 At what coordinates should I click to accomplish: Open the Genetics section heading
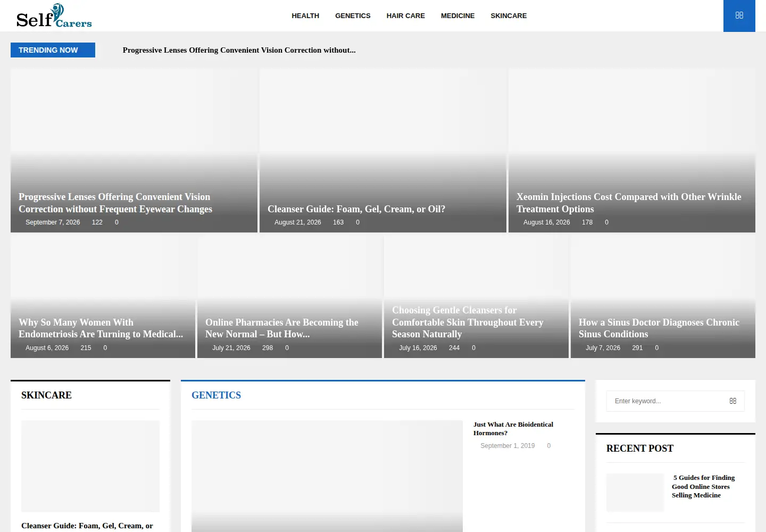(216, 395)
